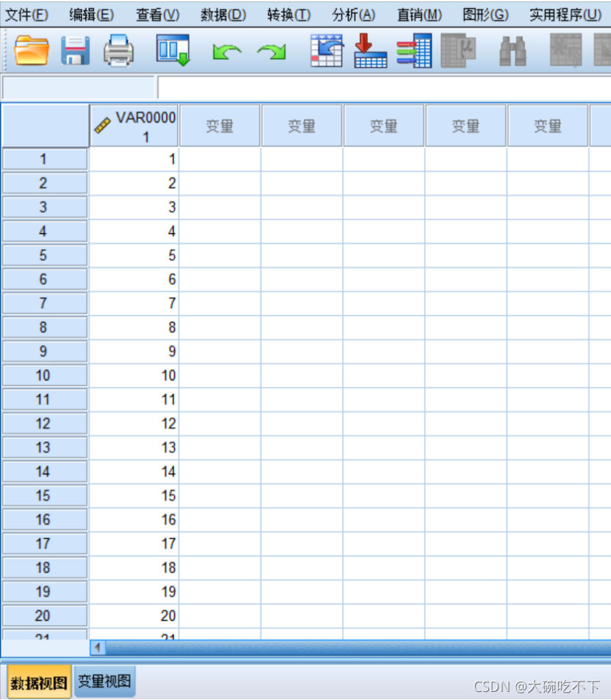Image resolution: width=611 pixels, height=700 pixels.
Task: Open the 编辑(E) menu
Action: click(x=91, y=15)
